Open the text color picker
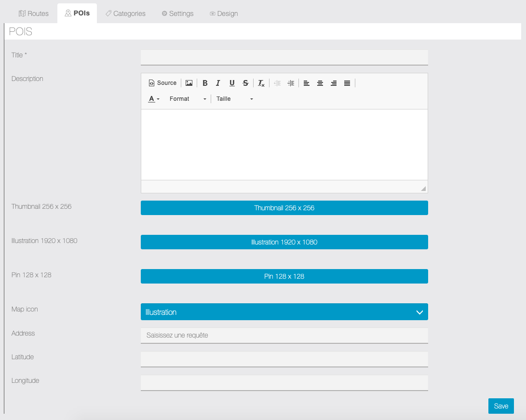This screenshot has width=526, height=420. [x=154, y=99]
